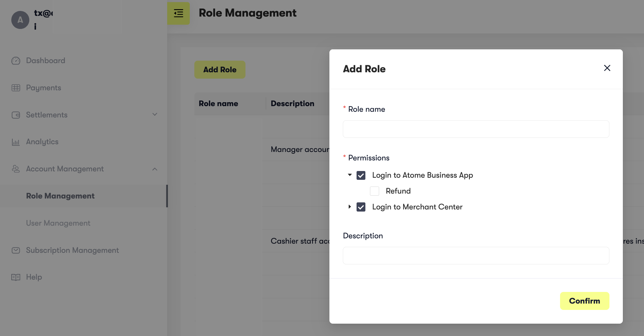Click the Help book icon
The height and width of the screenshot is (336, 644).
(16, 277)
